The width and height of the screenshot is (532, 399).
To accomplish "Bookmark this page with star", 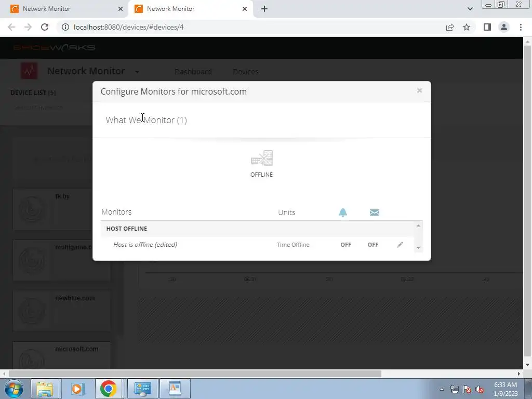I will 467,27.
